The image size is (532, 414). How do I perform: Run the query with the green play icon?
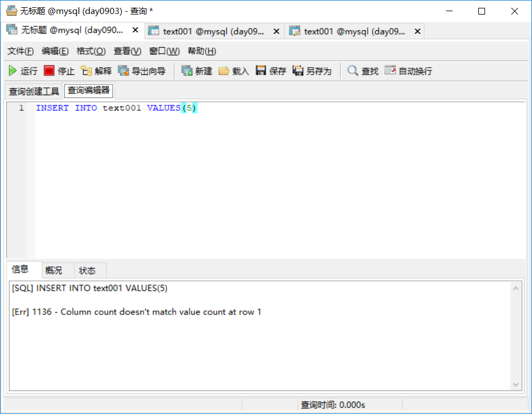pos(12,70)
